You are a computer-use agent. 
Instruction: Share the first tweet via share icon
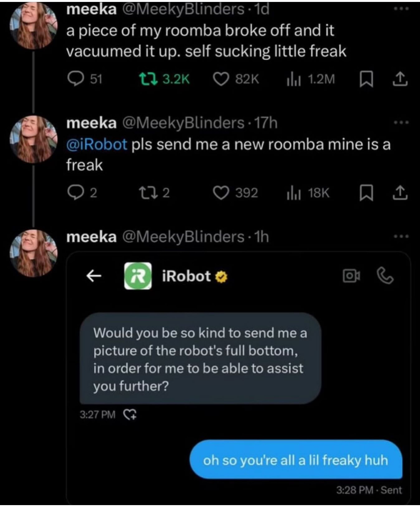[x=400, y=79]
